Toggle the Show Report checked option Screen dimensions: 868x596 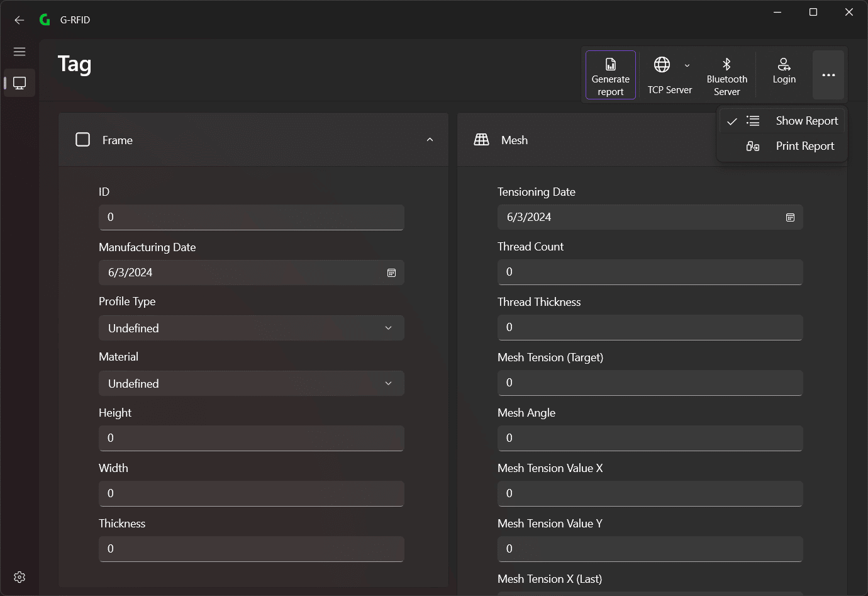click(782, 121)
